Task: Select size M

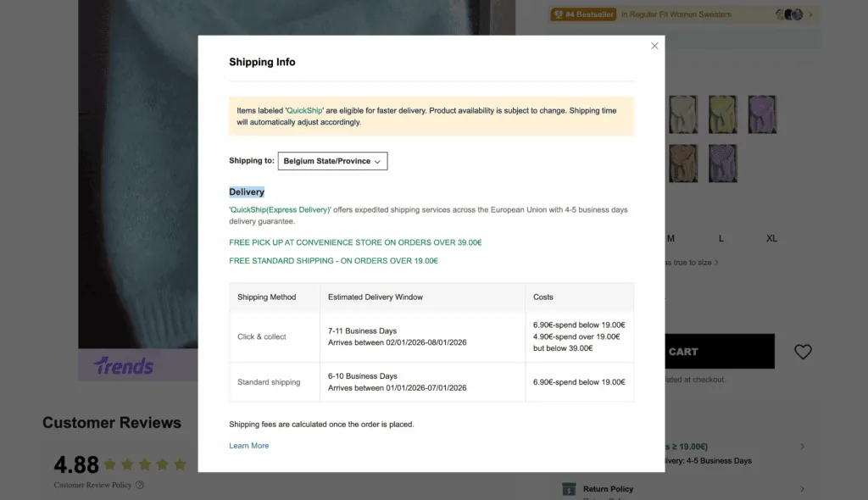Action: (x=670, y=238)
